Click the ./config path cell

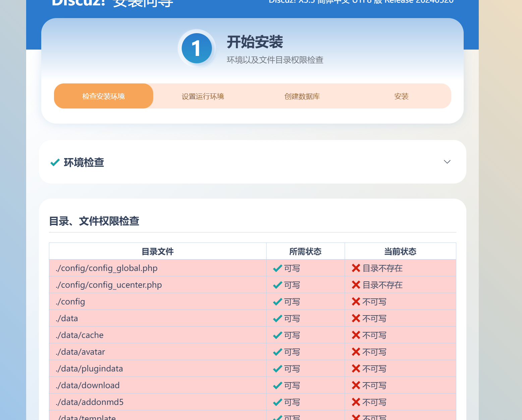tap(158, 301)
